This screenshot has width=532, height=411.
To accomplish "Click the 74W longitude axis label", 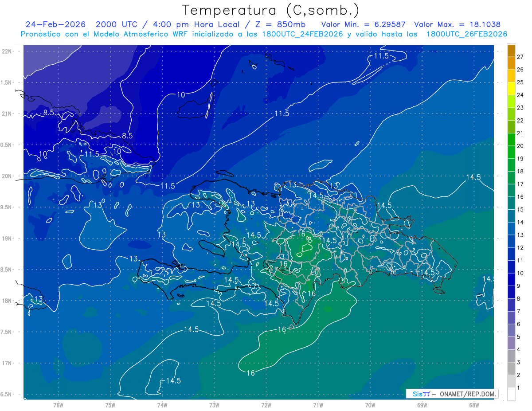I will click(162, 405).
